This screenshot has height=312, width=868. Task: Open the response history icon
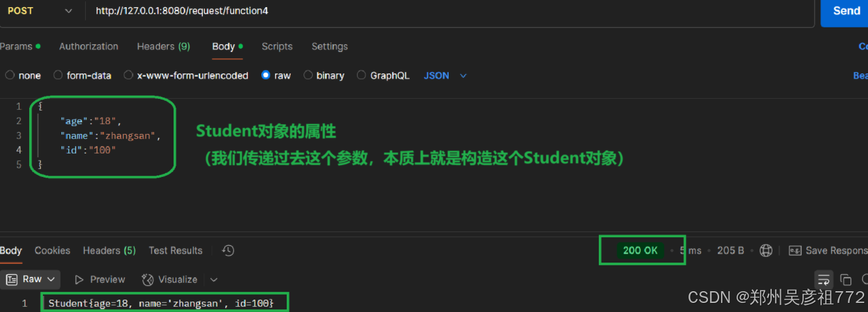(x=228, y=250)
